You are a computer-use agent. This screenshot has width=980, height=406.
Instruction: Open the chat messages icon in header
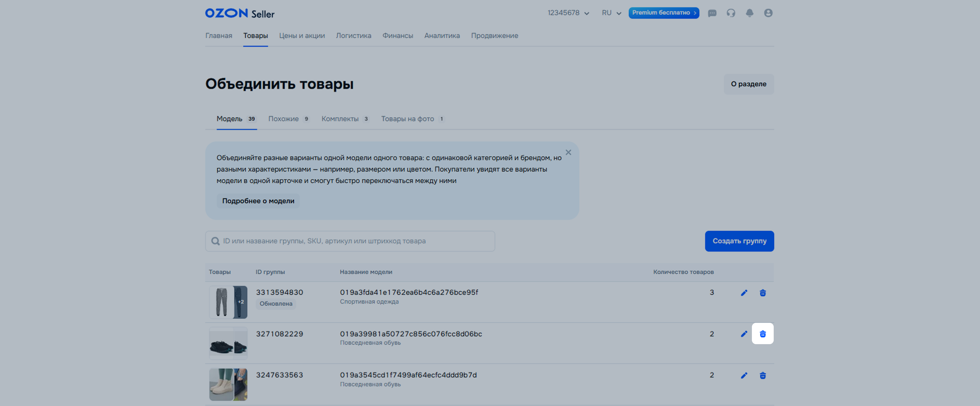point(712,13)
